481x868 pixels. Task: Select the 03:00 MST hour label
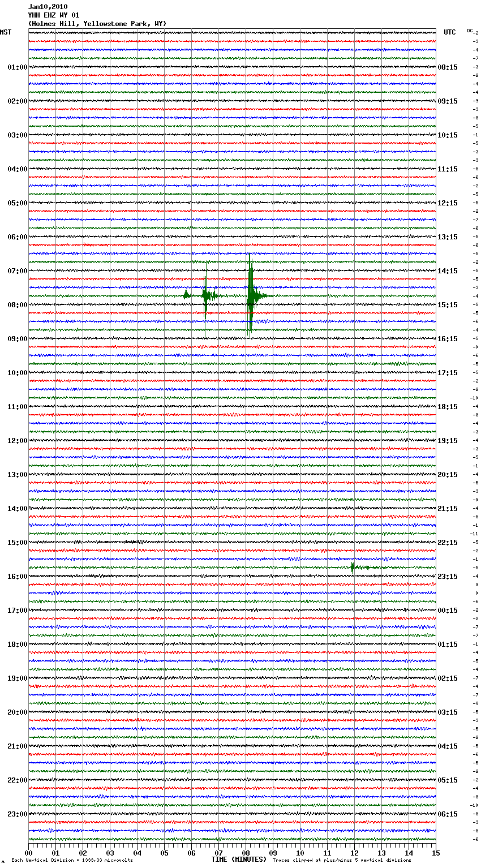[x=18, y=135]
